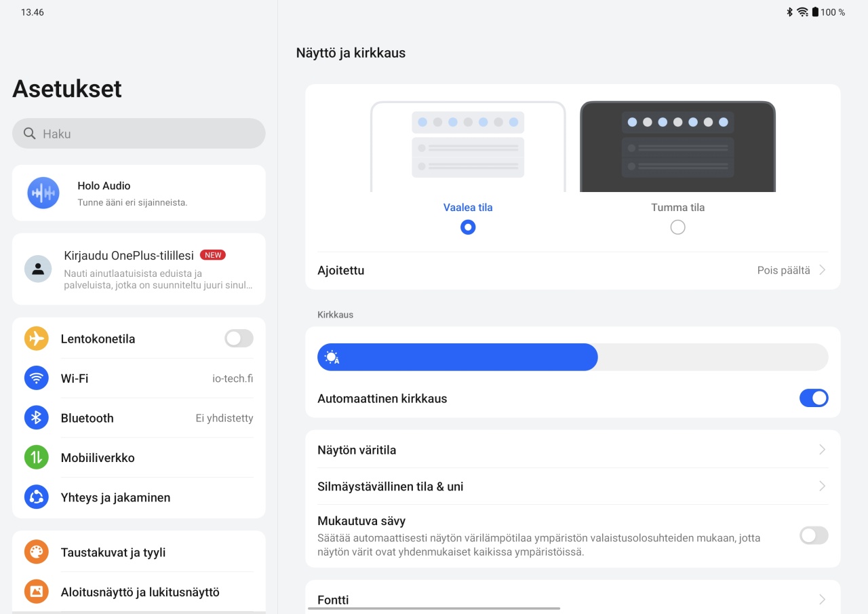Image resolution: width=868 pixels, height=614 pixels.
Task: Adjust the Kirkkaus brightness slider
Action: pyautogui.click(x=573, y=357)
